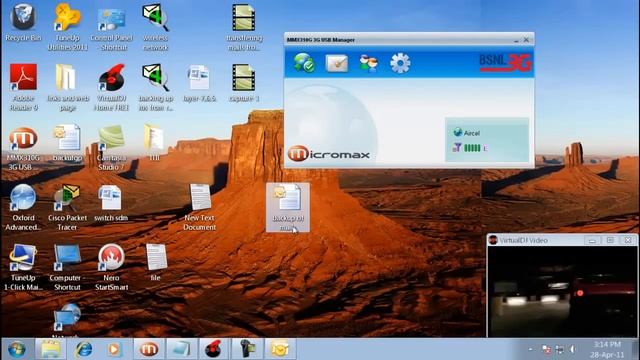The height and width of the screenshot is (360, 640).
Task: Click the VirtualDJ Video preview area
Action: tap(562, 291)
